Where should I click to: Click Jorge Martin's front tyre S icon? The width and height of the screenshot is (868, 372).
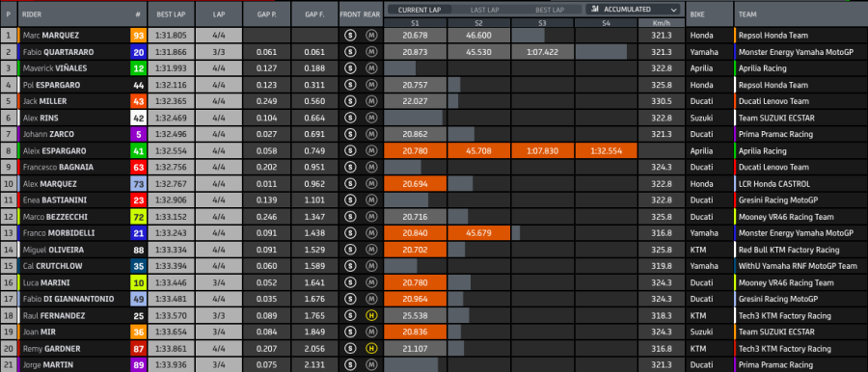349,365
